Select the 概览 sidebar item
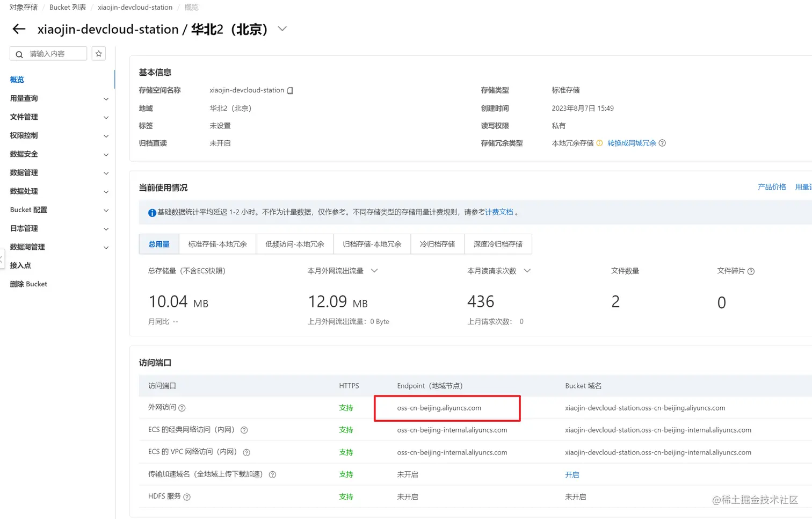This screenshot has width=812, height=519. tap(17, 80)
